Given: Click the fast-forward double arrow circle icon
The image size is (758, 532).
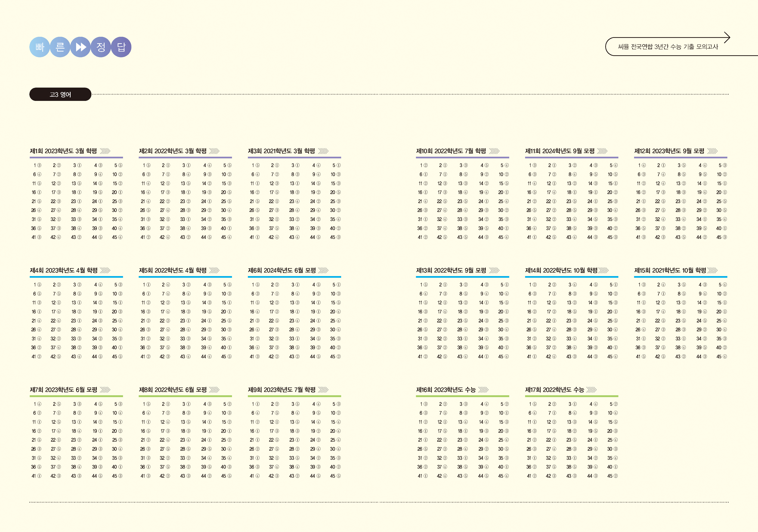Looking at the screenshot, I should point(80,47).
